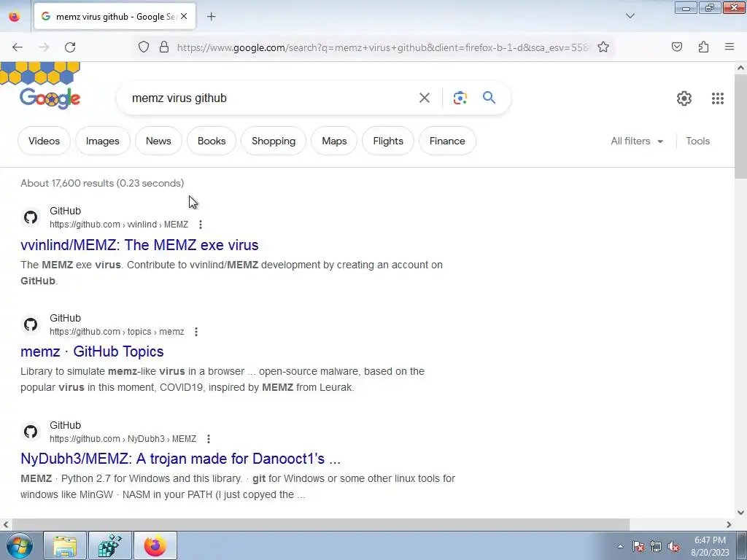Expand the All filters dropdown

(x=637, y=141)
